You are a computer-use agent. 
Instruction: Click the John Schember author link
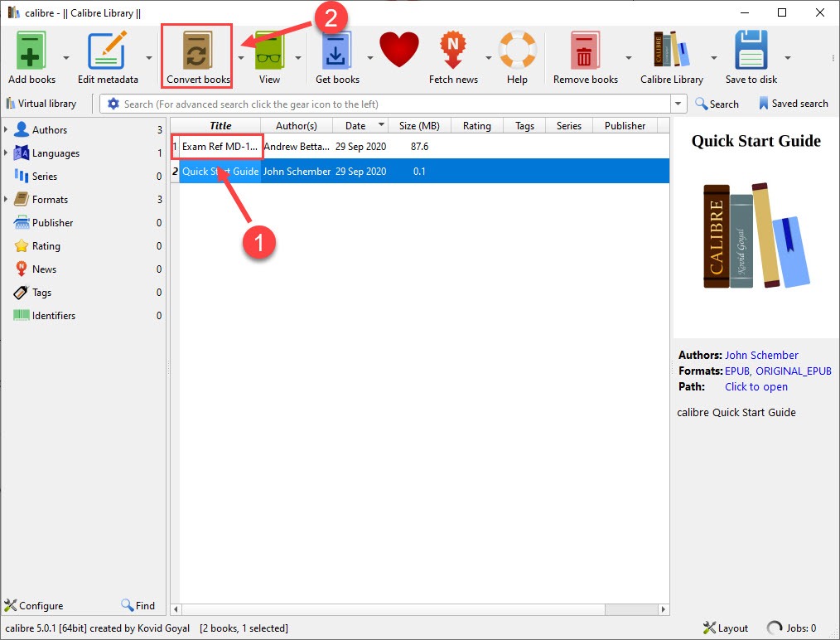[x=761, y=355]
